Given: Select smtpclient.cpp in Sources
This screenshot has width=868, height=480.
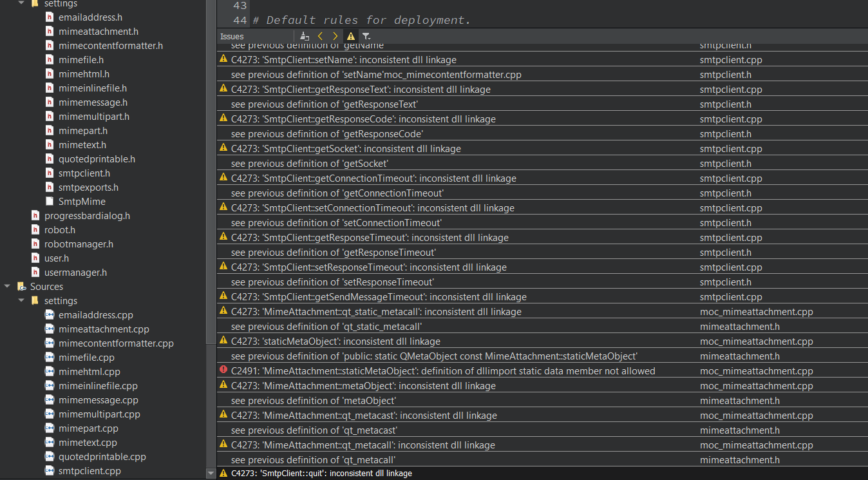Looking at the screenshot, I should pos(90,471).
